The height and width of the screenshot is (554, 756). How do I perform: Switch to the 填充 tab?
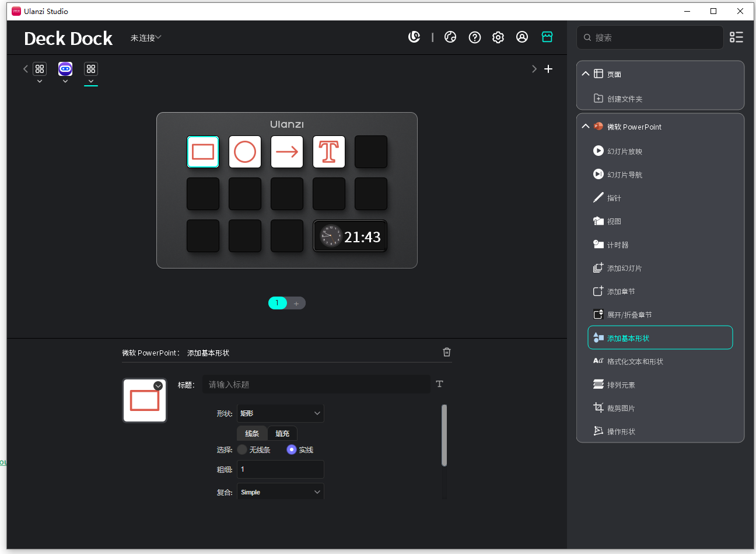282,433
